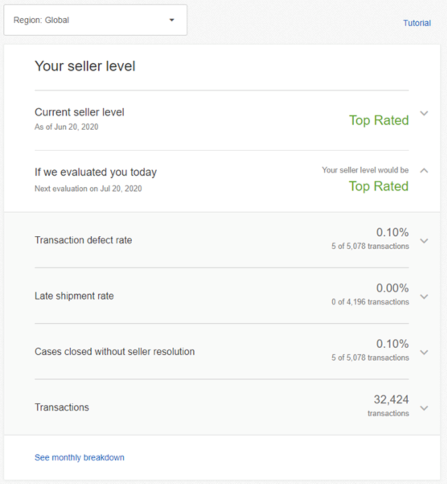Viewport: 448px width, 485px height.
Task: Click the 32,424 transactions count
Action: (x=391, y=399)
